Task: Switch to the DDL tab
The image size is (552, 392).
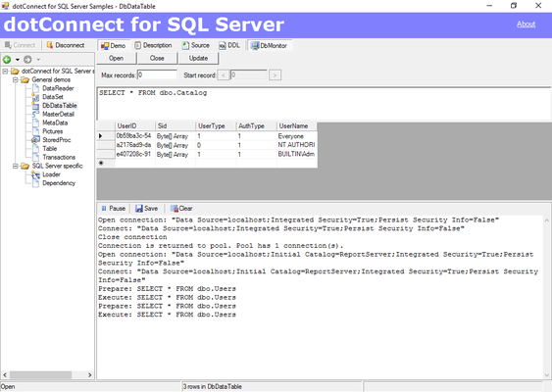Action: point(229,45)
